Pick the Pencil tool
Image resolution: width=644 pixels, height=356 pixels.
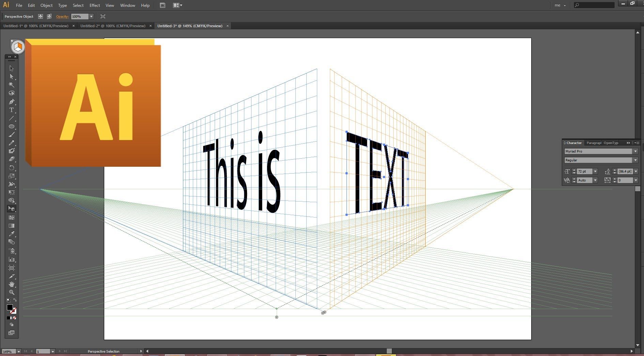12,143
